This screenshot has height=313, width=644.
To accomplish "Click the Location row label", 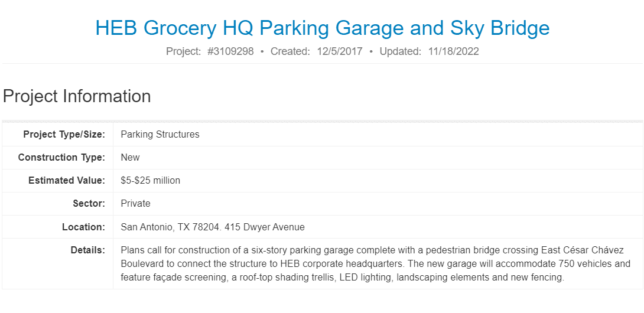I will (x=83, y=227).
